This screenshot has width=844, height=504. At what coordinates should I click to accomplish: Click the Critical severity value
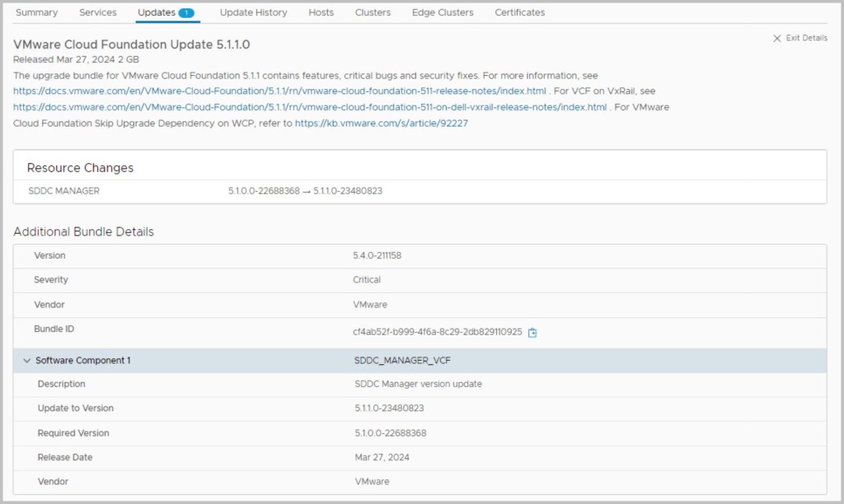pyautogui.click(x=367, y=280)
